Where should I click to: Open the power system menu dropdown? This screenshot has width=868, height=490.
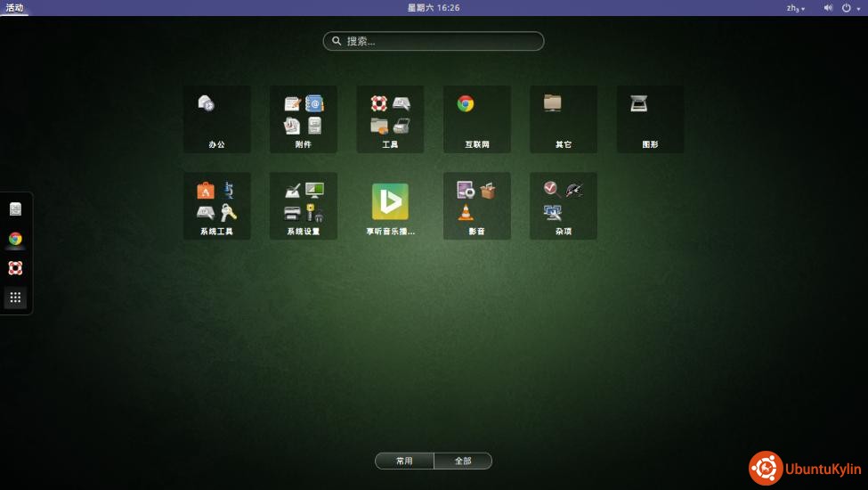850,8
